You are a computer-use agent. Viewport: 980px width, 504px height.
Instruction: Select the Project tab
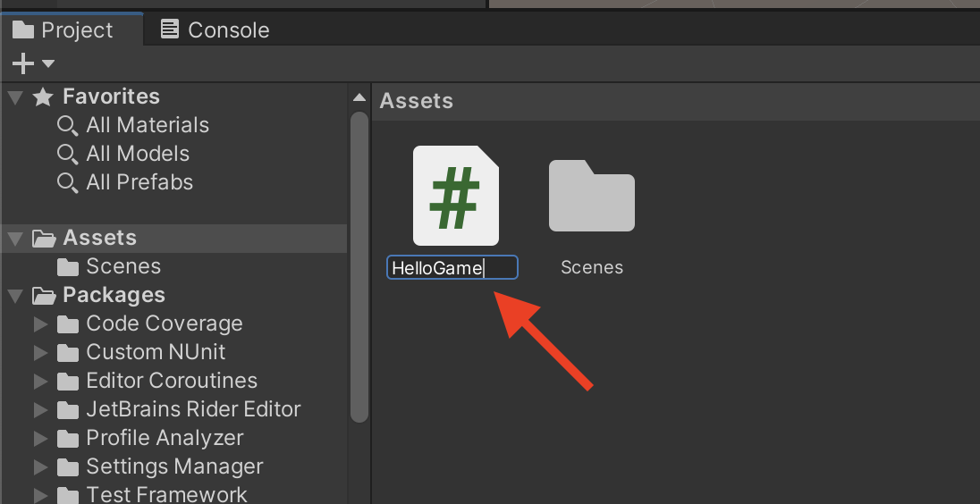click(x=63, y=29)
